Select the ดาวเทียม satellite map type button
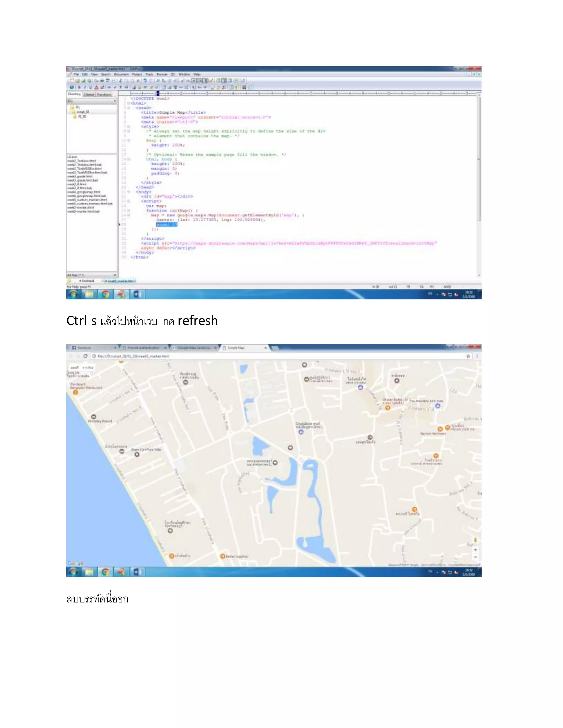This screenshot has height=728, width=563. click(x=88, y=367)
